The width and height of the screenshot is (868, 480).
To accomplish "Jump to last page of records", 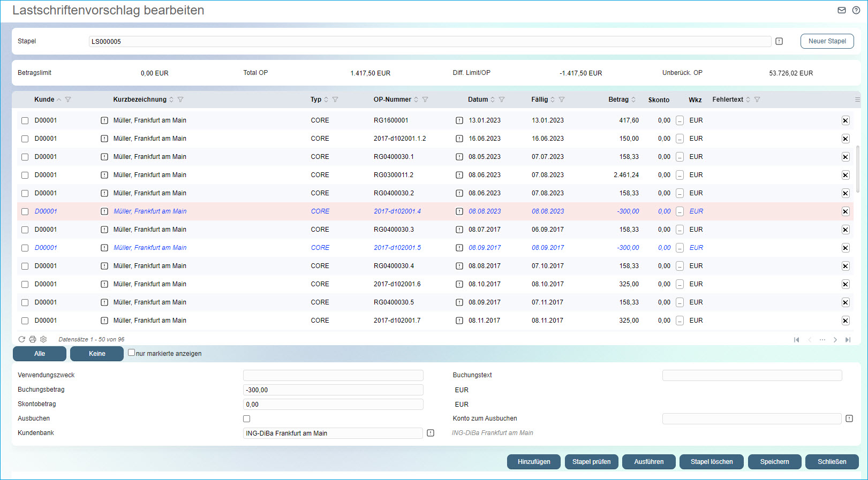I will pyautogui.click(x=848, y=340).
